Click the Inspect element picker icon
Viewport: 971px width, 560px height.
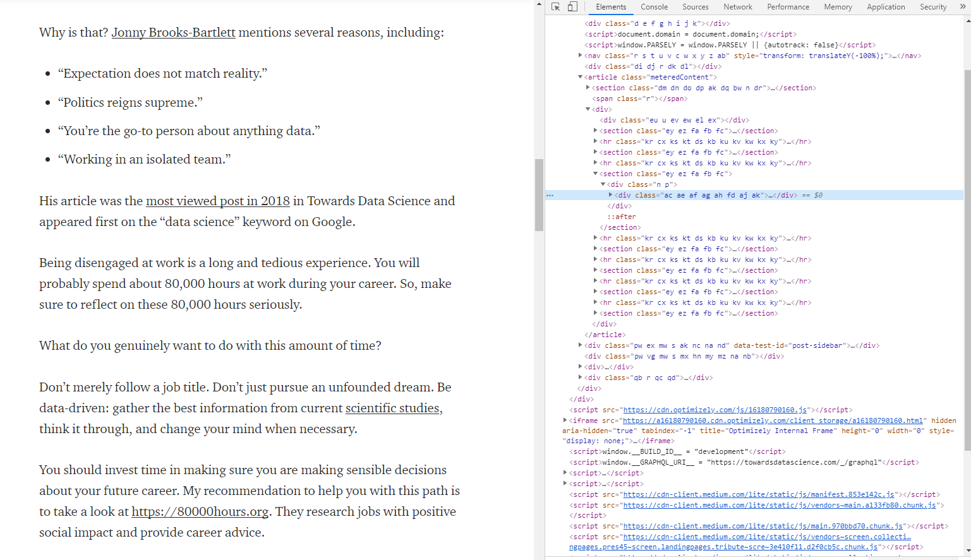point(555,6)
